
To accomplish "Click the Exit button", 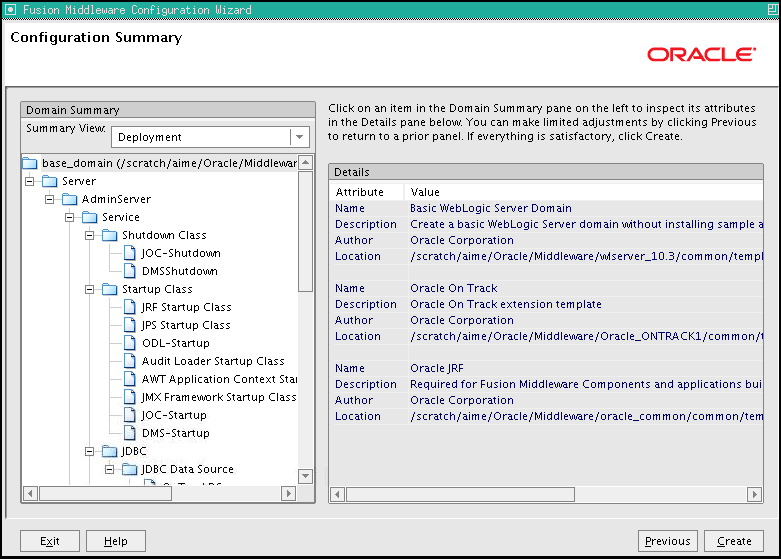I will [x=50, y=541].
